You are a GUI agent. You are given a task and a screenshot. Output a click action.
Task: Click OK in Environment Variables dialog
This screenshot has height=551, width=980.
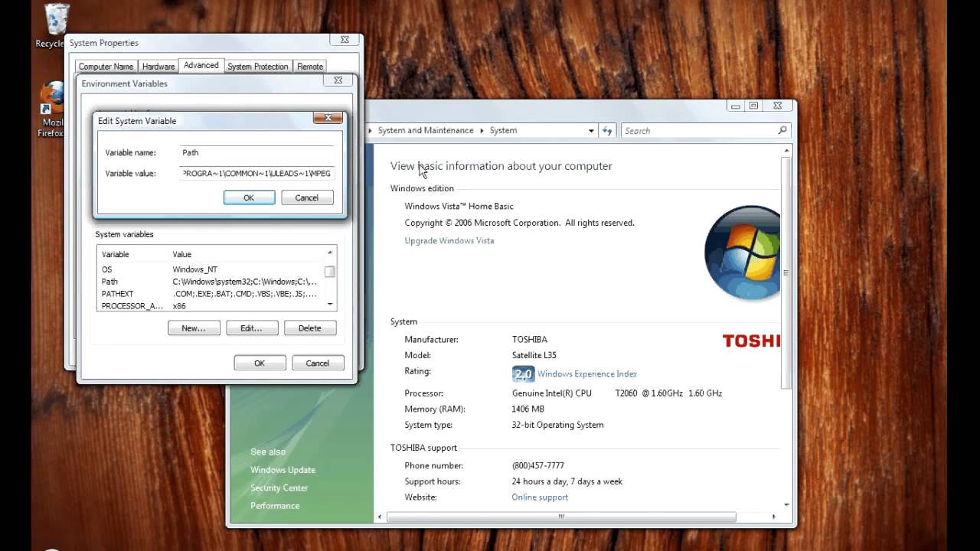[260, 363]
